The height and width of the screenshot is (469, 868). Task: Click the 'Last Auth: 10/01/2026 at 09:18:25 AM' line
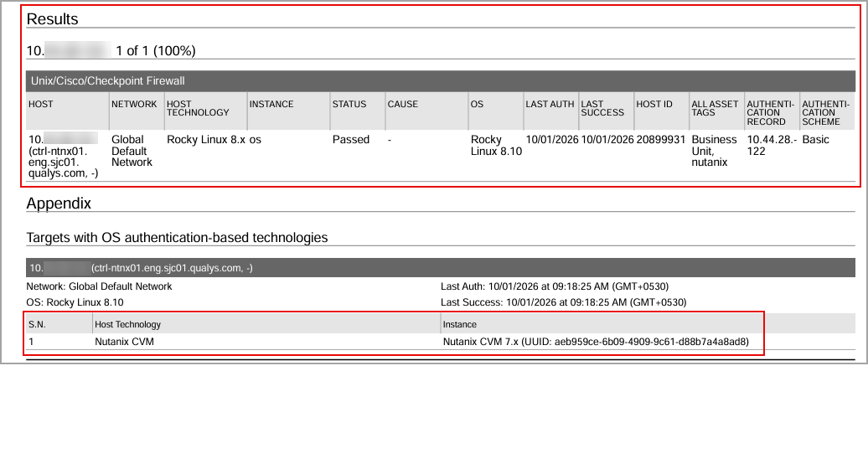tap(555, 286)
